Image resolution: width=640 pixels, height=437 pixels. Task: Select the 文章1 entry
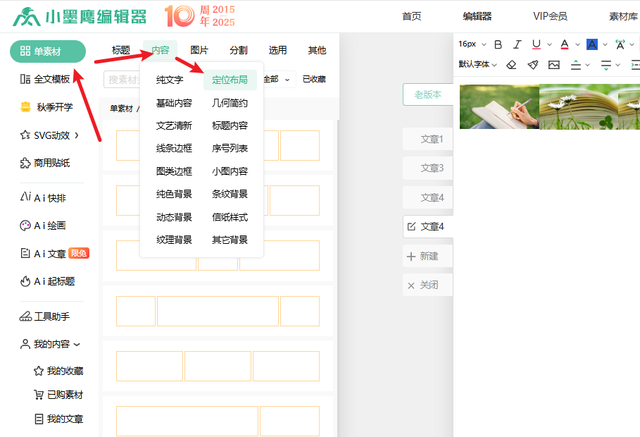(x=428, y=139)
